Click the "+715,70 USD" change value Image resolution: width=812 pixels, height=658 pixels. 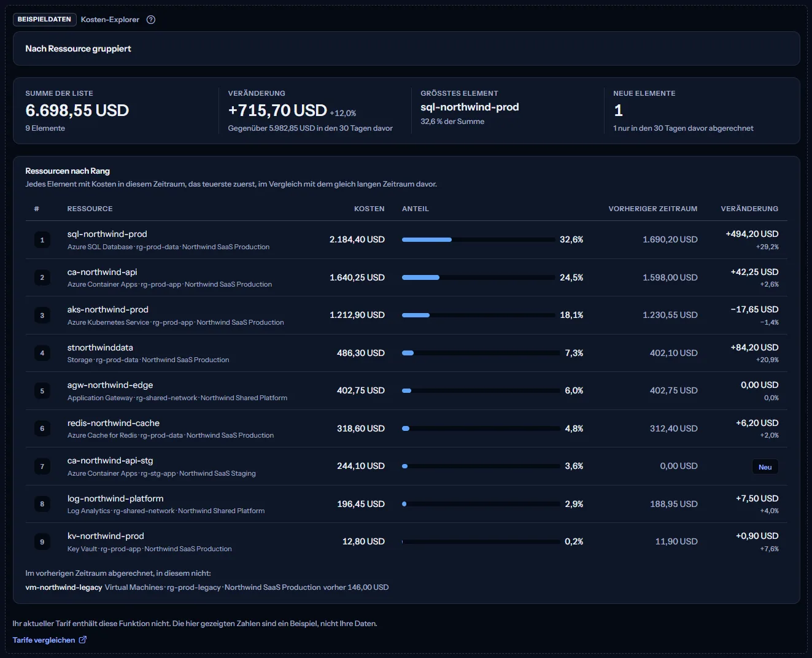click(x=277, y=110)
